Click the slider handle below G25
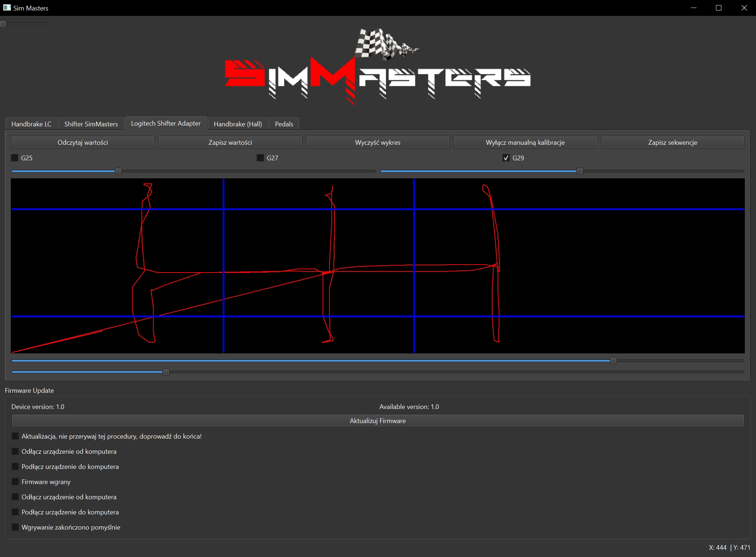Viewport: 756px width, 557px height. 118,171
